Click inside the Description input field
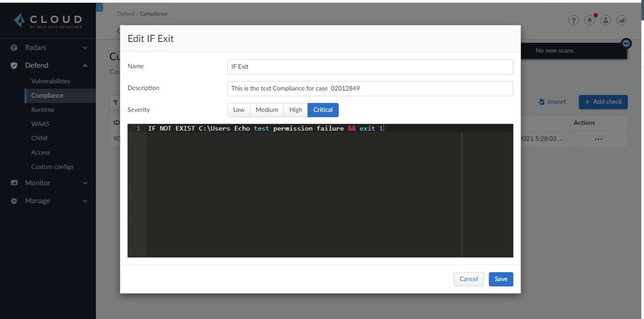 coord(370,88)
